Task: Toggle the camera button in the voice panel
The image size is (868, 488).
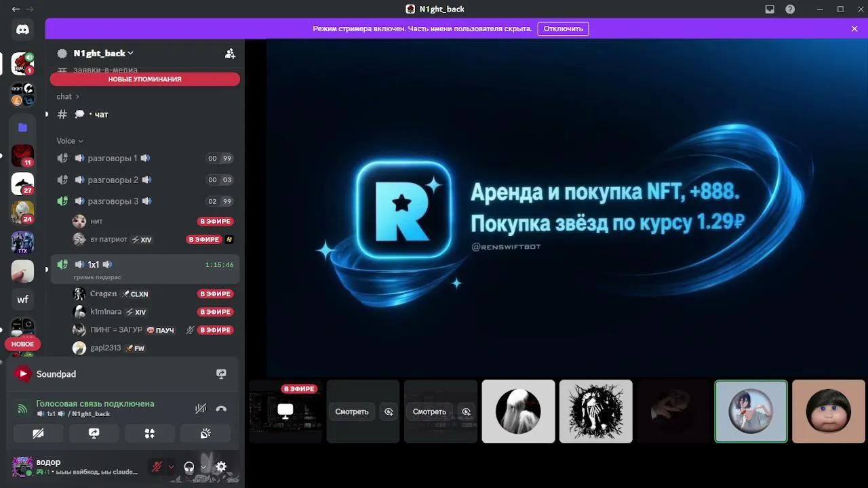Action: (38, 434)
